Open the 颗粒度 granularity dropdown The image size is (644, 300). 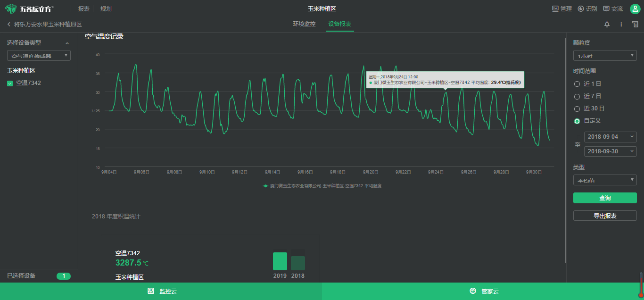click(x=605, y=56)
